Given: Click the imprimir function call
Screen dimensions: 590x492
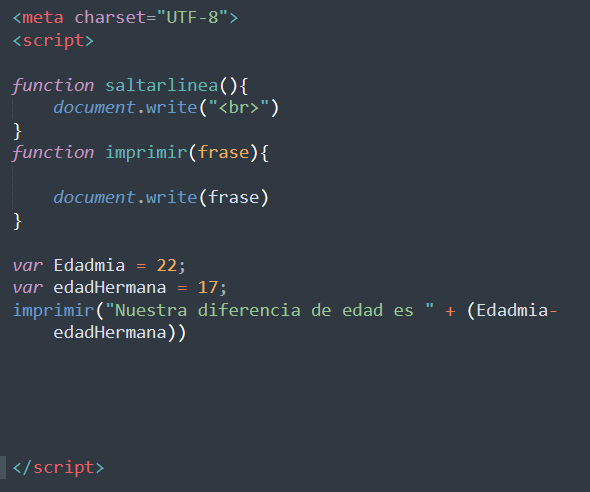Looking at the screenshot, I should point(53,311).
